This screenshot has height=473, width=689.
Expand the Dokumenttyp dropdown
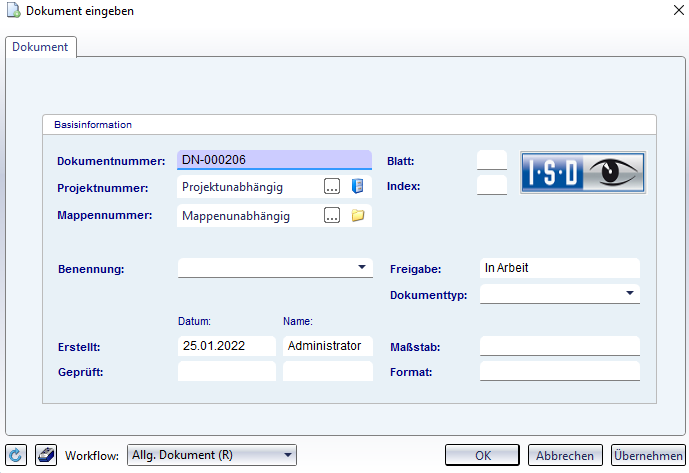(x=630, y=293)
